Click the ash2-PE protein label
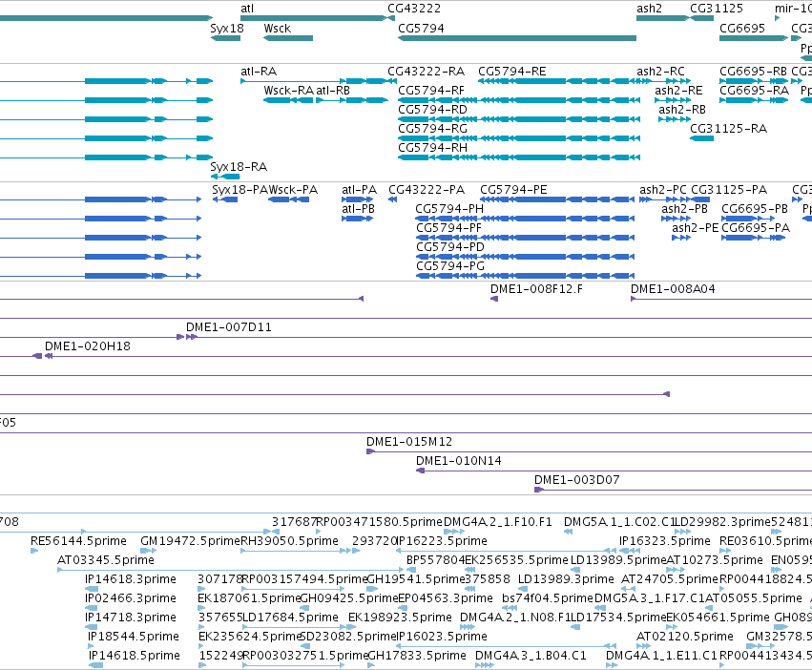Viewport: 812px width, 670px height. (695, 227)
